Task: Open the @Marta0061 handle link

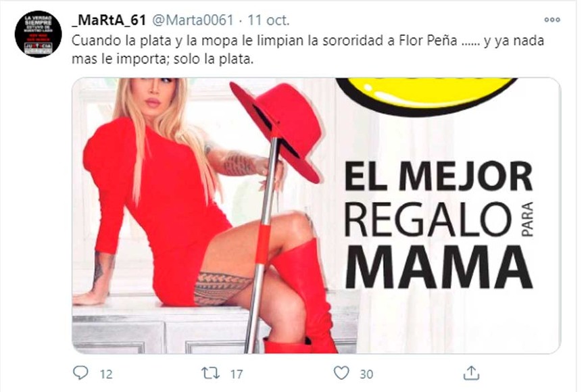Action: coord(193,20)
